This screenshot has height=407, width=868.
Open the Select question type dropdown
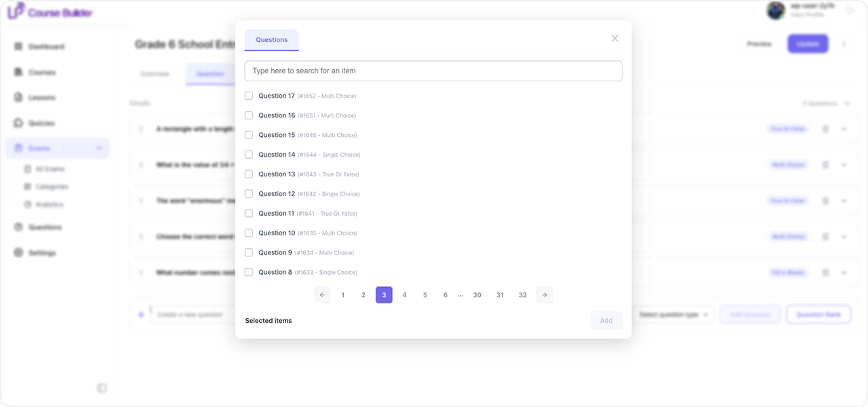(x=674, y=315)
